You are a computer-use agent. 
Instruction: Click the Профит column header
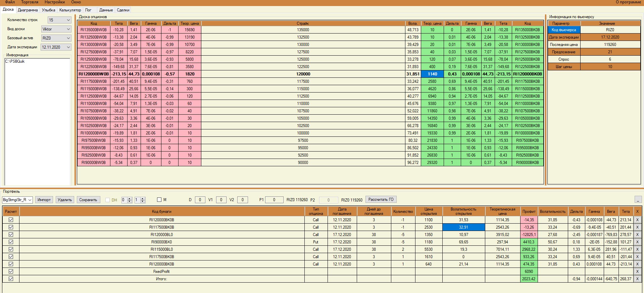[x=529, y=212]
